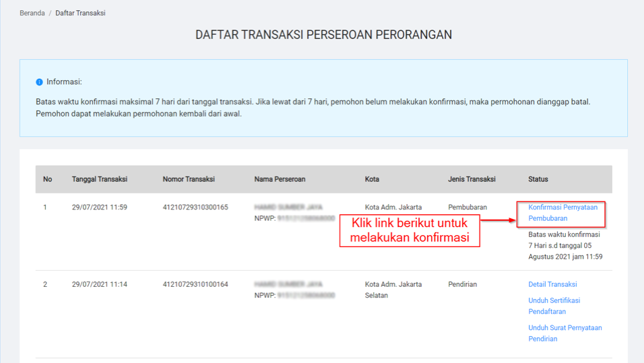Click the Pendirian transaction type cell
Viewport: 644px width, 363px height.
click(462, 284)
